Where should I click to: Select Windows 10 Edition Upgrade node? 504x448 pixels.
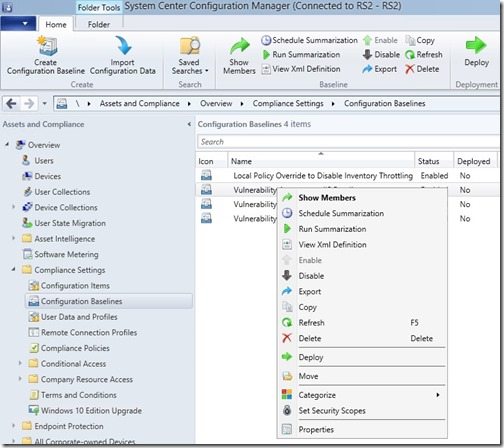(91, 411)
